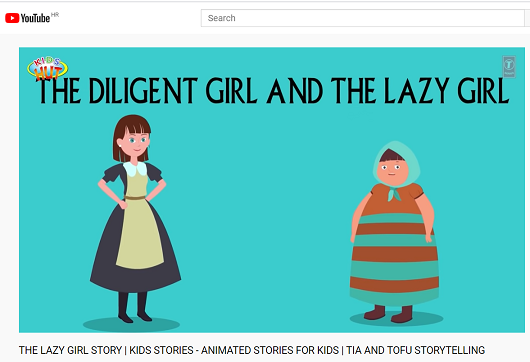Select the video title THE LAZY GIRL STORY
530x362 pixels.
click(252, 350)
